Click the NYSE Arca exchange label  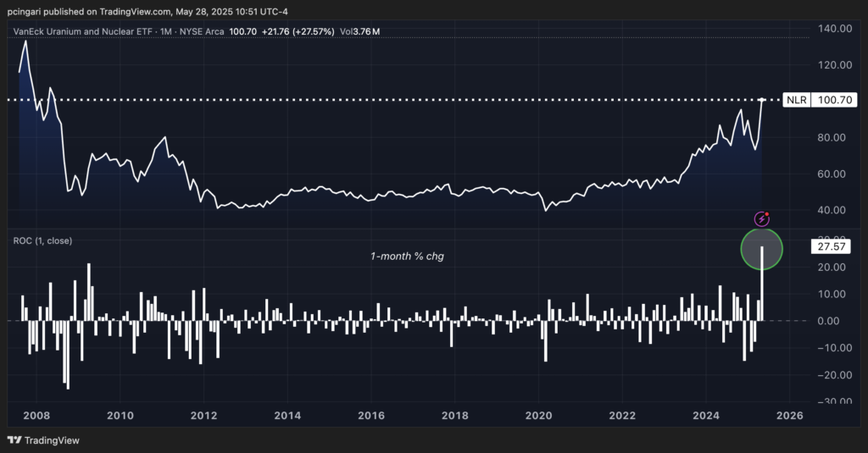(x=202, y=31)
